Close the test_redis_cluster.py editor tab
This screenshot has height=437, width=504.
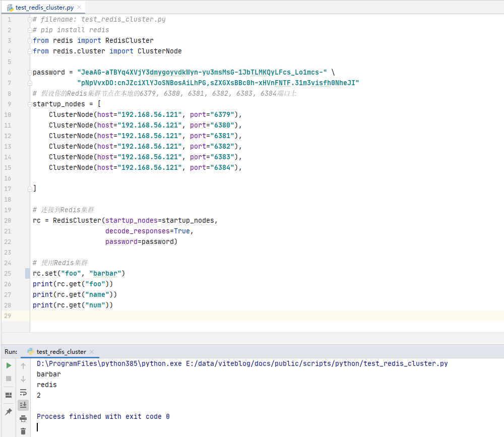coord(79,7)
